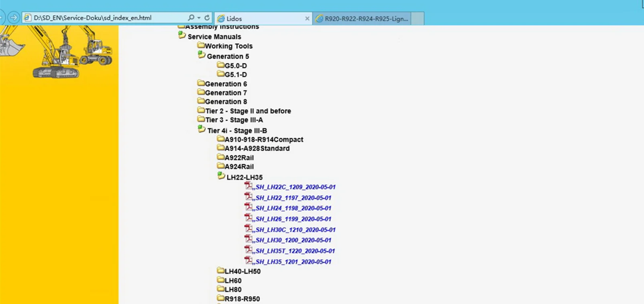The width and height of the screenshot is (644, 304).
Task: Switch to the Lidos tab
Action: (263, 18)
